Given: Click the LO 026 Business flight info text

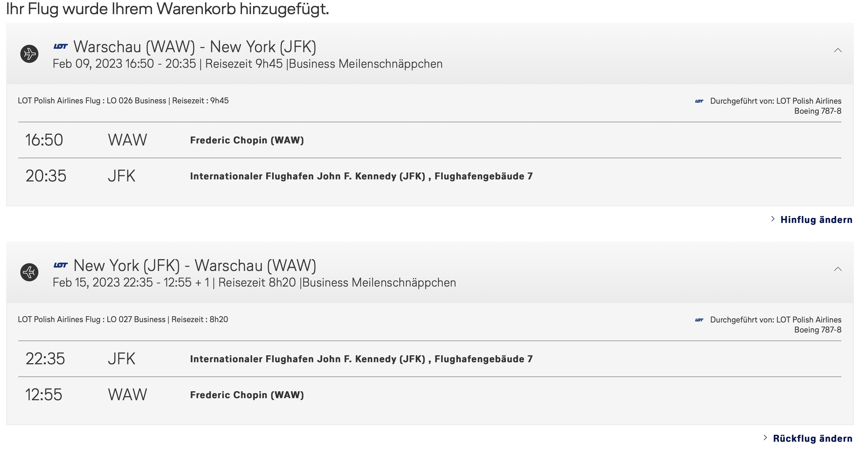Looking at the screenshot, I should pos(123,101).
